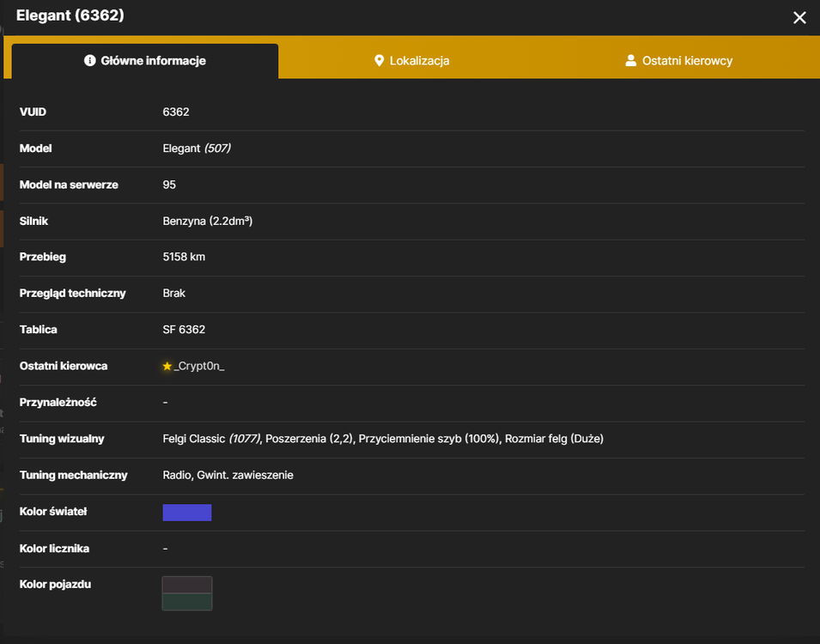The height and width of the screenshot is (644, 820).
Task: Click the gold star beside _Crypt0n_
Action: tap(167, 366)
